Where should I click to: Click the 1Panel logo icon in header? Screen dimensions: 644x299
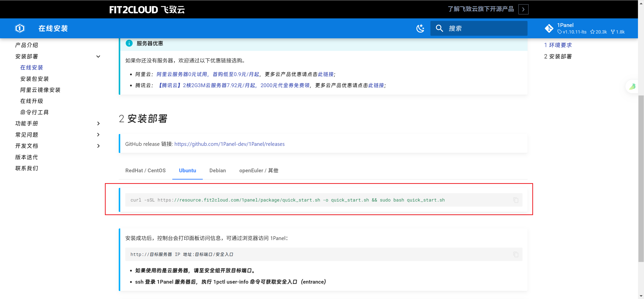20,28
